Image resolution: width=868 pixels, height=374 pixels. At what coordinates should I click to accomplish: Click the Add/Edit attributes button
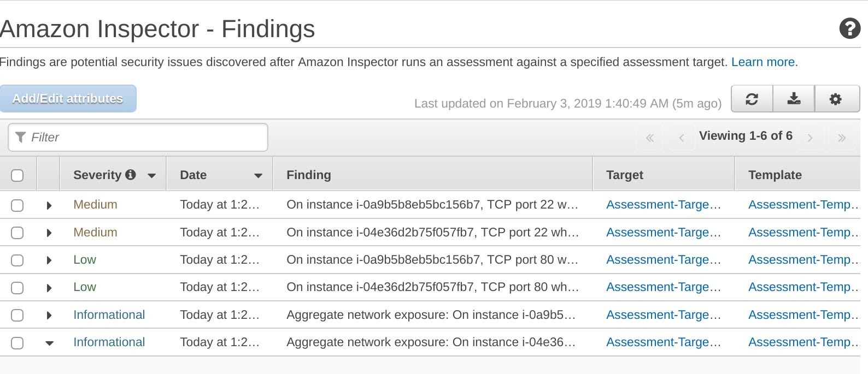[68, 99]
